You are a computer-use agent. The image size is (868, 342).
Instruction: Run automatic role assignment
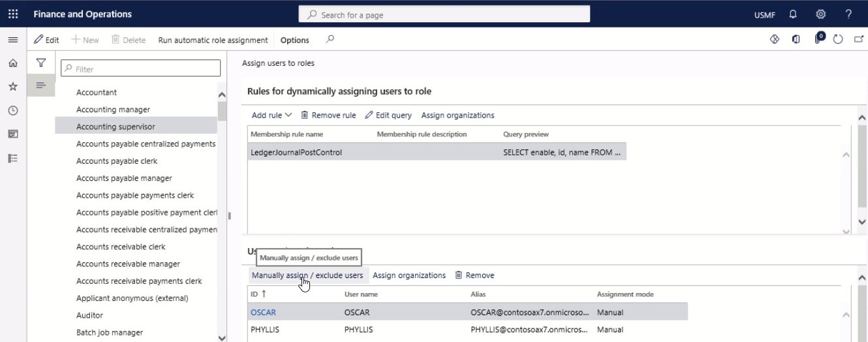tap(213, 40)
